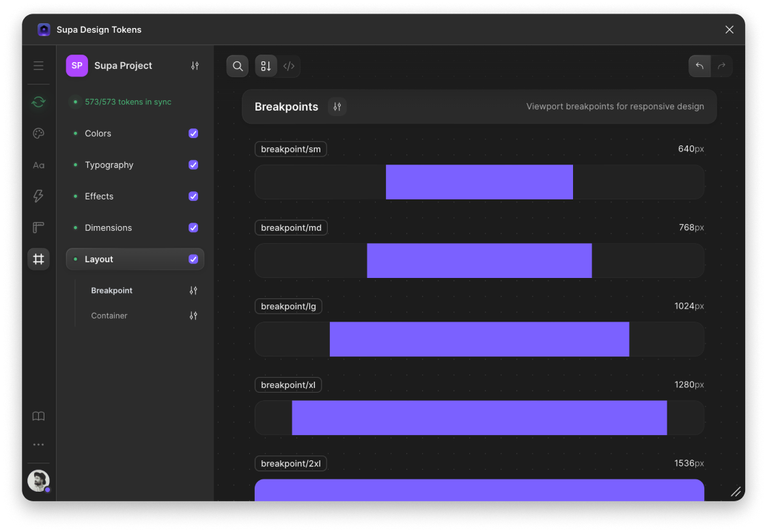Image resolution: width=767 pixels, height=532 pixels.
Task: Click the search icon in toolbar
Action: 238,66
